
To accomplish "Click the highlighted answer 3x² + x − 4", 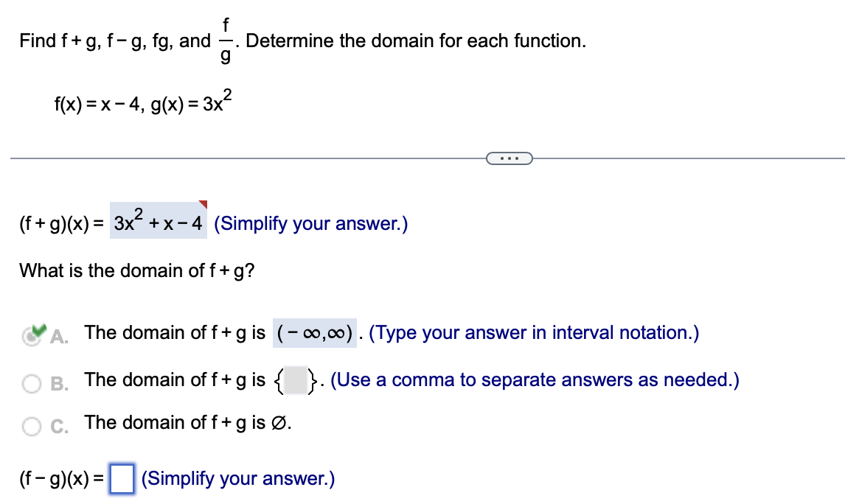I will (x=156, y=222).
